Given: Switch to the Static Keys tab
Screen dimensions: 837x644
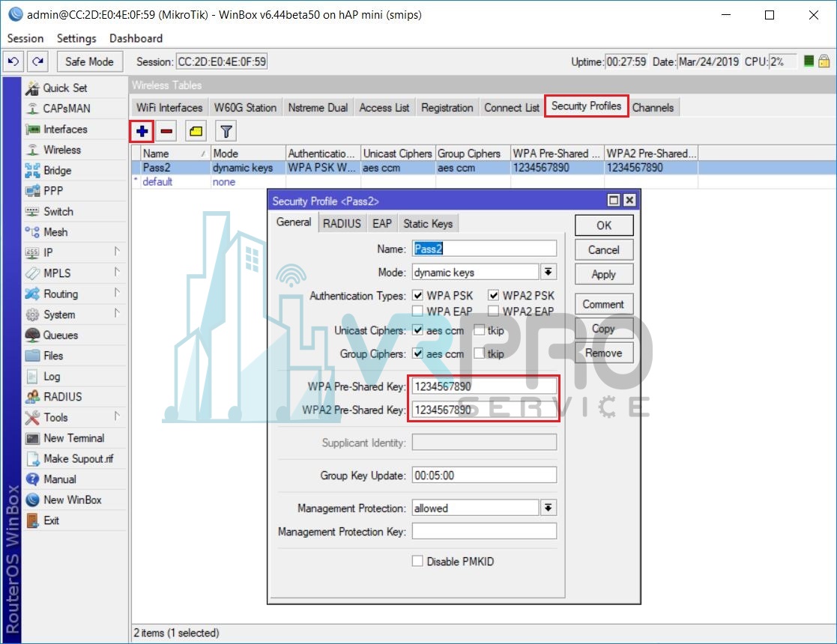Looking at the screenshot, I should (428, 222).
